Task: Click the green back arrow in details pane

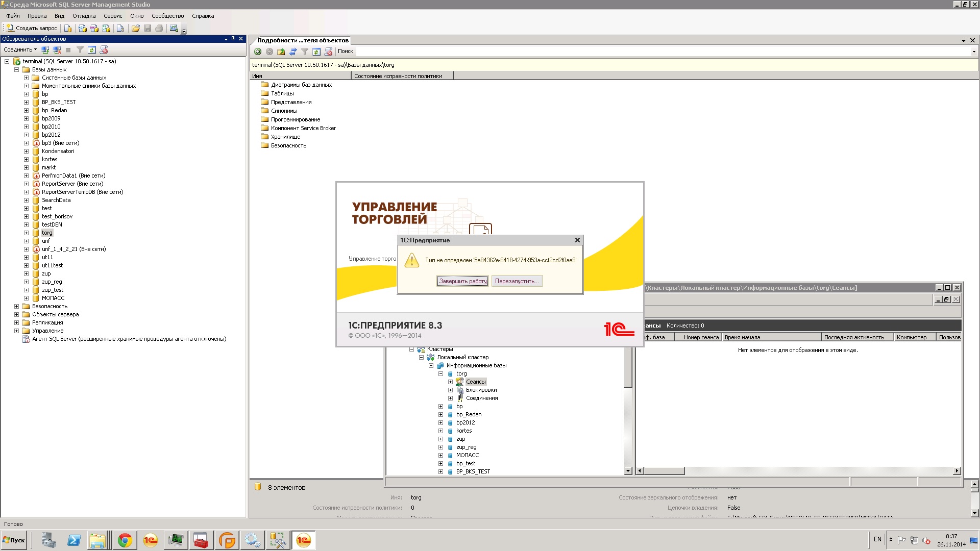Action: pyautogui.click(x=258, y=52)
